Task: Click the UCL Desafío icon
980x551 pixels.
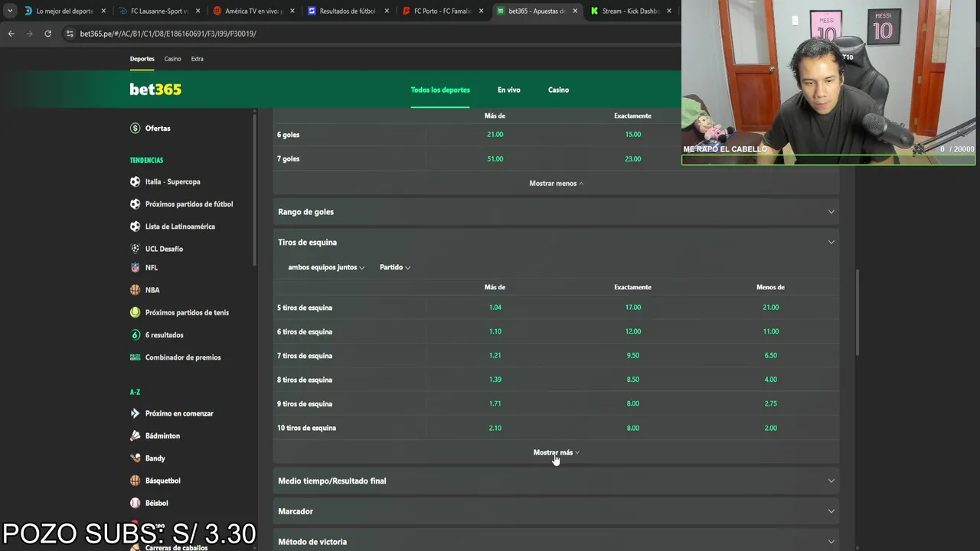Action: point(136,249)
